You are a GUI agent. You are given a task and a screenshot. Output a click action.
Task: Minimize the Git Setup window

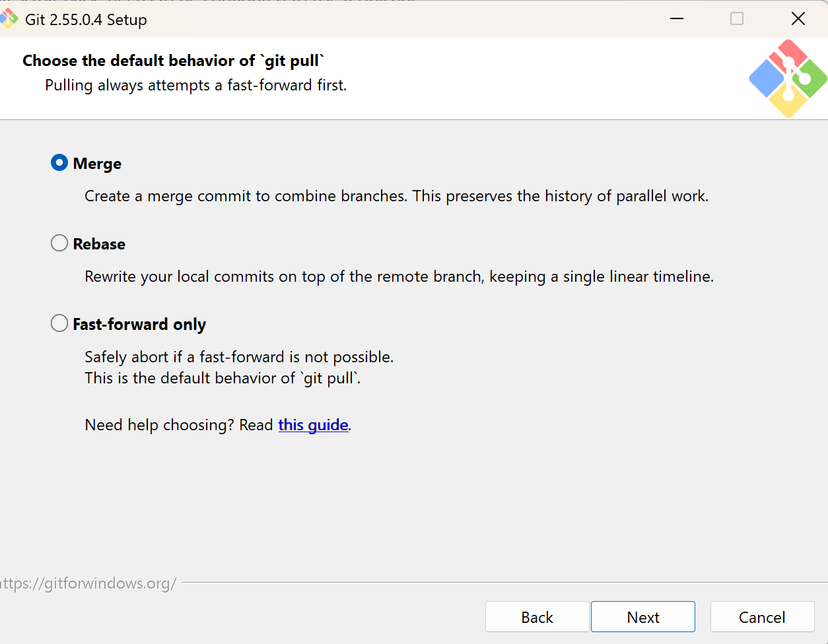(676, 19)
